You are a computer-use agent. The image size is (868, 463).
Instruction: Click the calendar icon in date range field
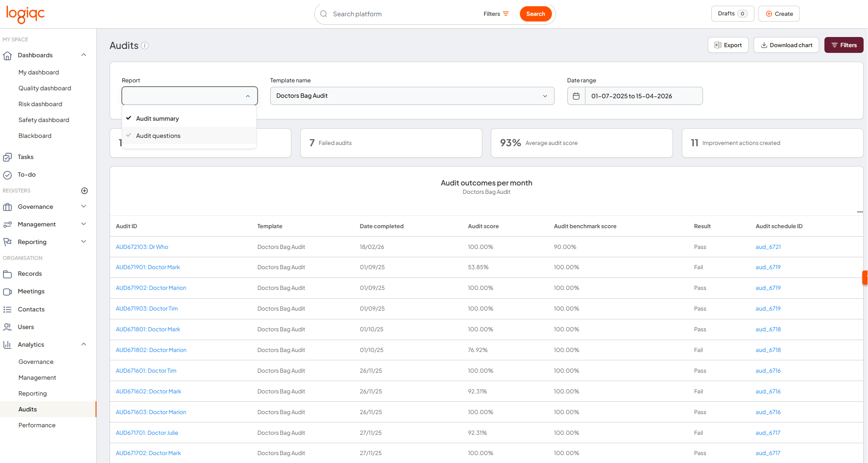click(576, 96)
